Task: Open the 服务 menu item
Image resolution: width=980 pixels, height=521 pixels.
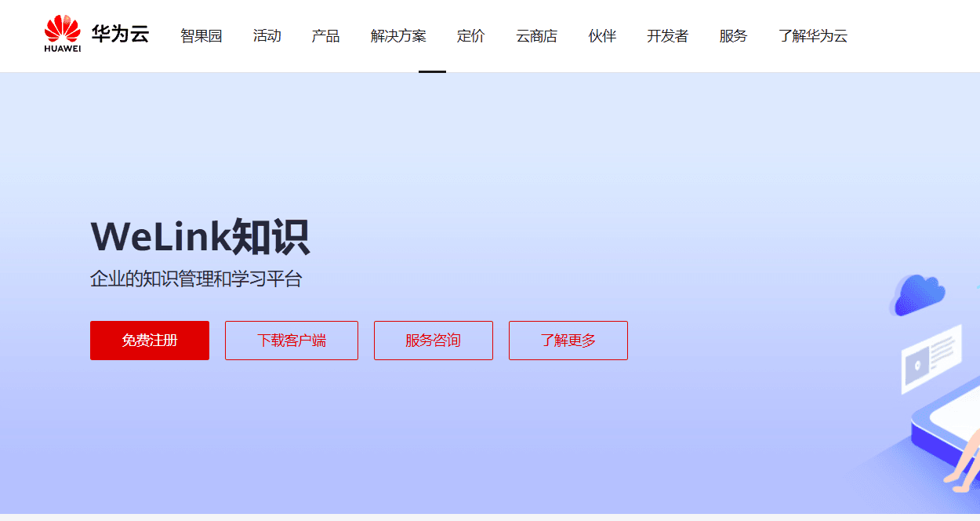Action: point(734,36)
